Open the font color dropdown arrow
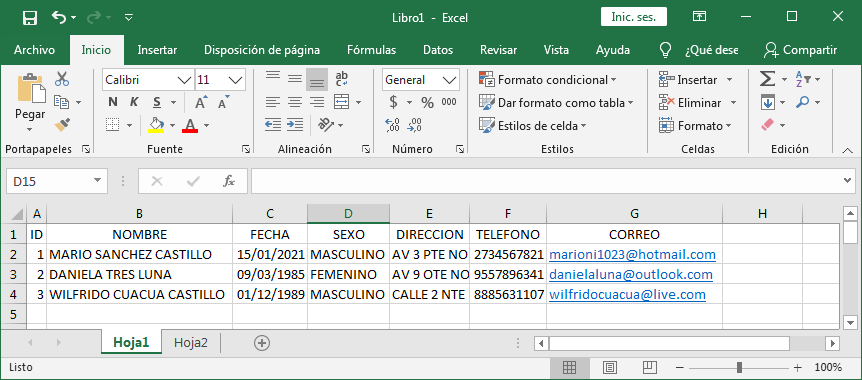 click(206, 126)
